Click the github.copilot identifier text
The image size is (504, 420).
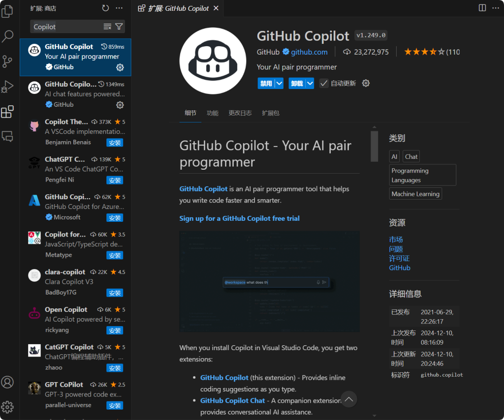(442, 375)
